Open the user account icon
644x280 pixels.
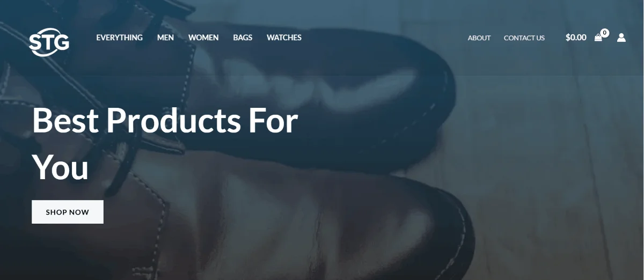pyautogui.click(x=621, y=38)
